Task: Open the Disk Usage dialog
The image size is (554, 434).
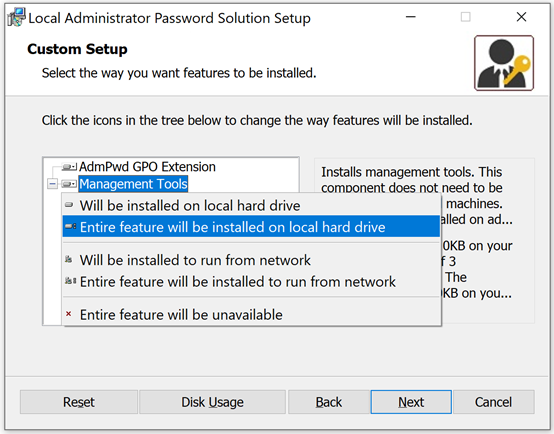Action: tap(212, 402)
